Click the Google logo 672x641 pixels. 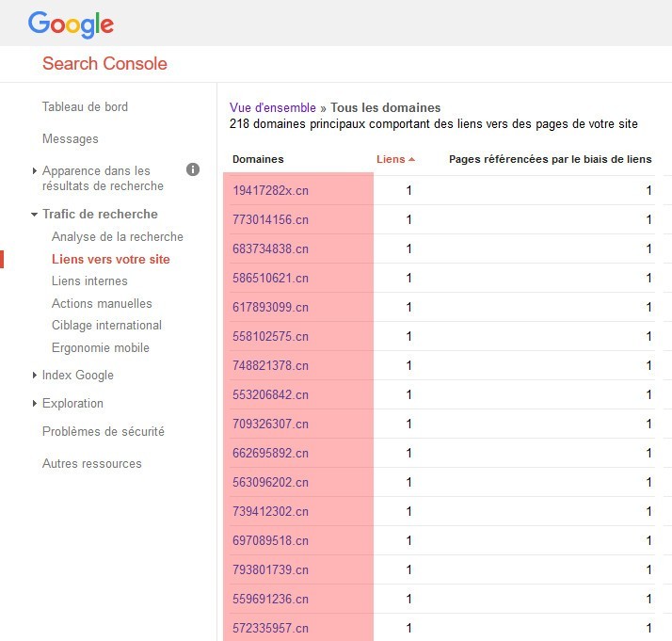pyautogui.click(x=71, y=24)
